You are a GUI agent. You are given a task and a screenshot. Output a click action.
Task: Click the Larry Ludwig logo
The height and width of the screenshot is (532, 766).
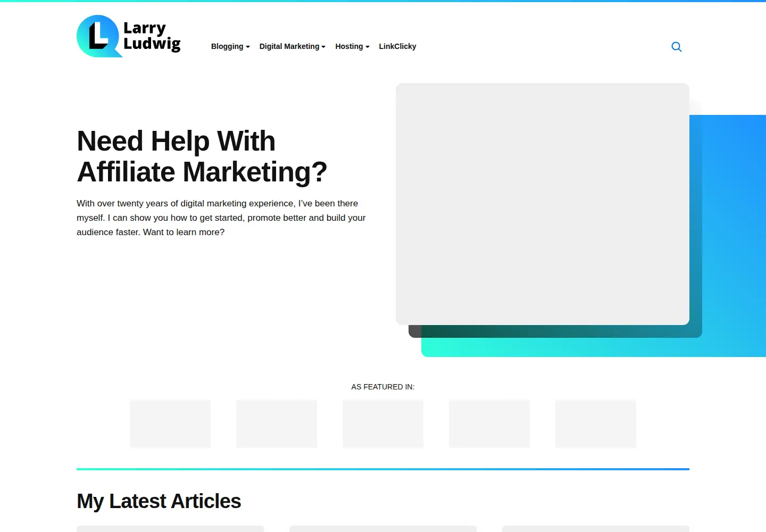(129, 36)
